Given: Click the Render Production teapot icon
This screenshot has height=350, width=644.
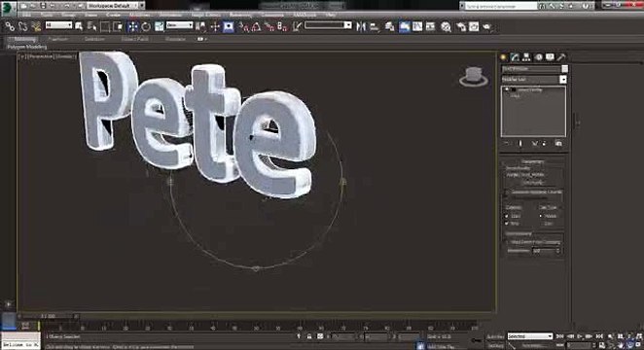Looking at the screenshot, I should (487, 26).
